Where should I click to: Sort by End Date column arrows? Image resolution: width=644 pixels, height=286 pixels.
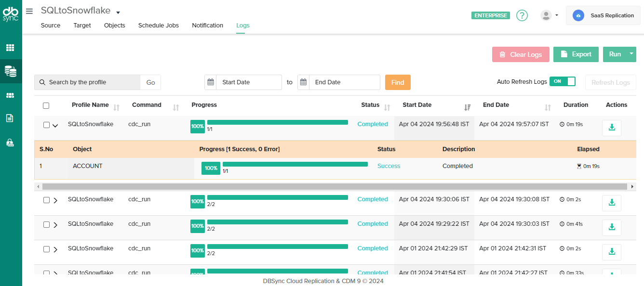tap(548, 107)
